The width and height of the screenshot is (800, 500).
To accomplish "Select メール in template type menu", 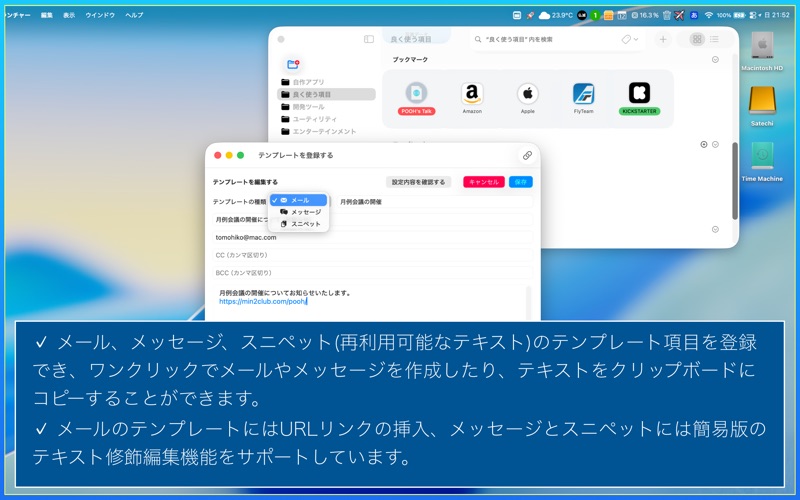I will pyautogui.click(x=298, y=201).
